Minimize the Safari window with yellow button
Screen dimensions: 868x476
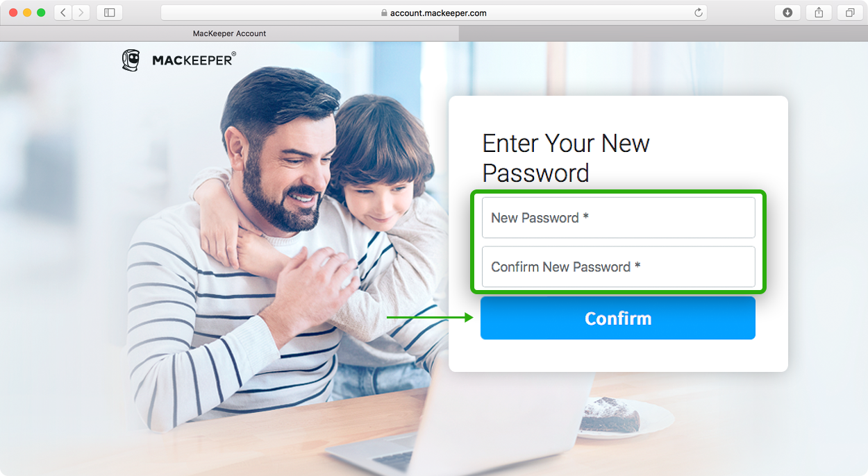[x=28, y=12]
